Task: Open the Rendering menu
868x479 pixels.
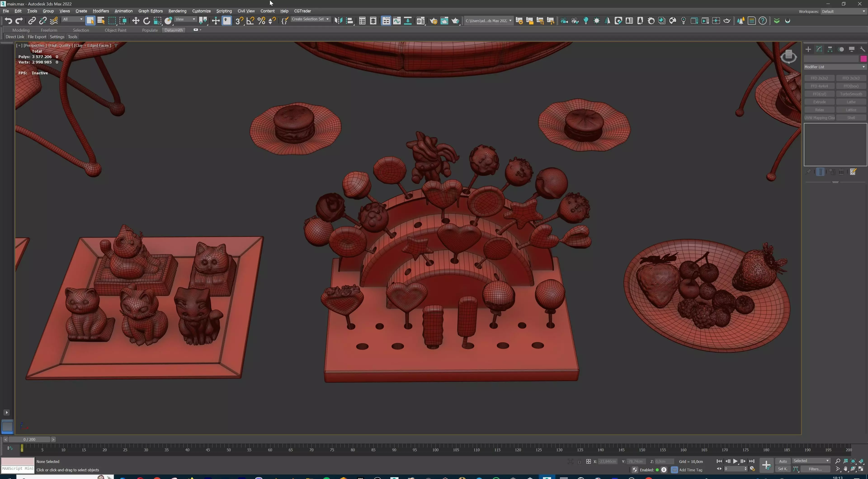Action: (x=177, y=11)
